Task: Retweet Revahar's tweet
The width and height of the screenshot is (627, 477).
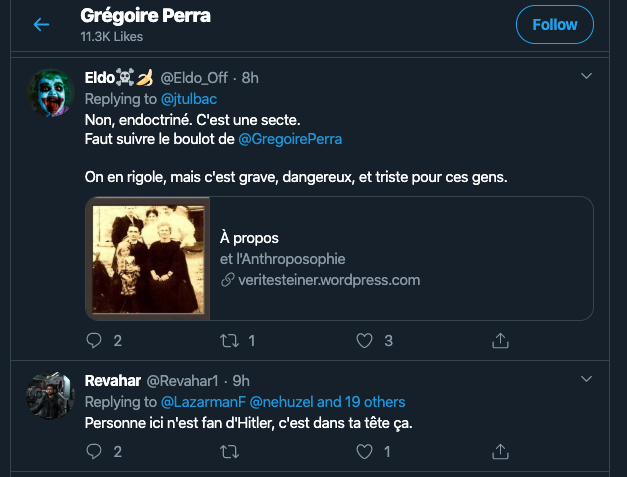Action: [229, 452]
